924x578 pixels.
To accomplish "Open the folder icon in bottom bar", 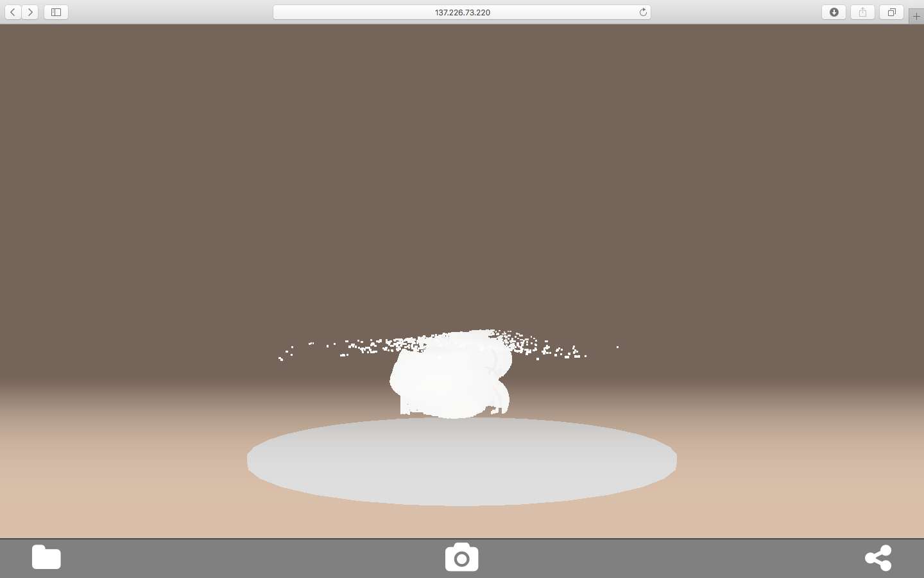I will (46, 557).
